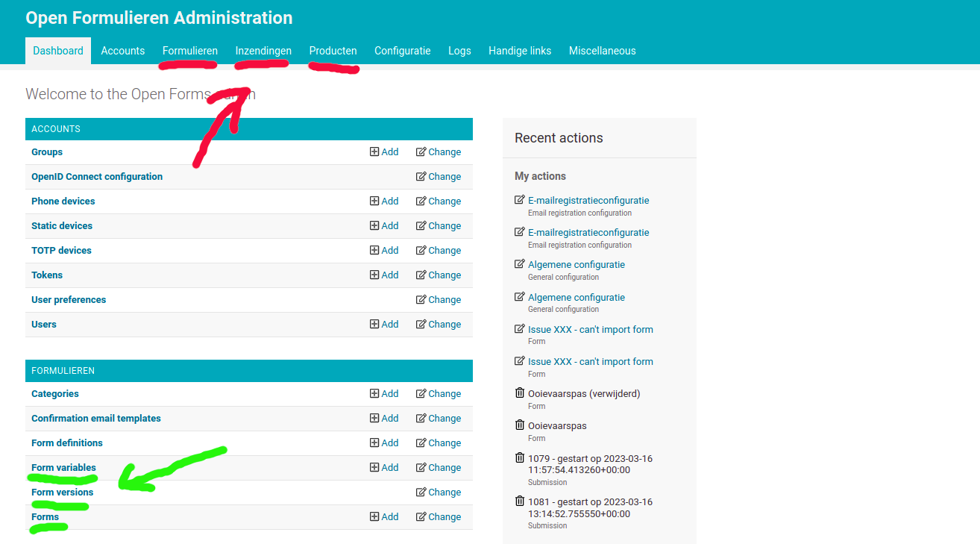Open the Configuratie tab
The height and width of the screenshot is (544, 980).
point(402,51)
